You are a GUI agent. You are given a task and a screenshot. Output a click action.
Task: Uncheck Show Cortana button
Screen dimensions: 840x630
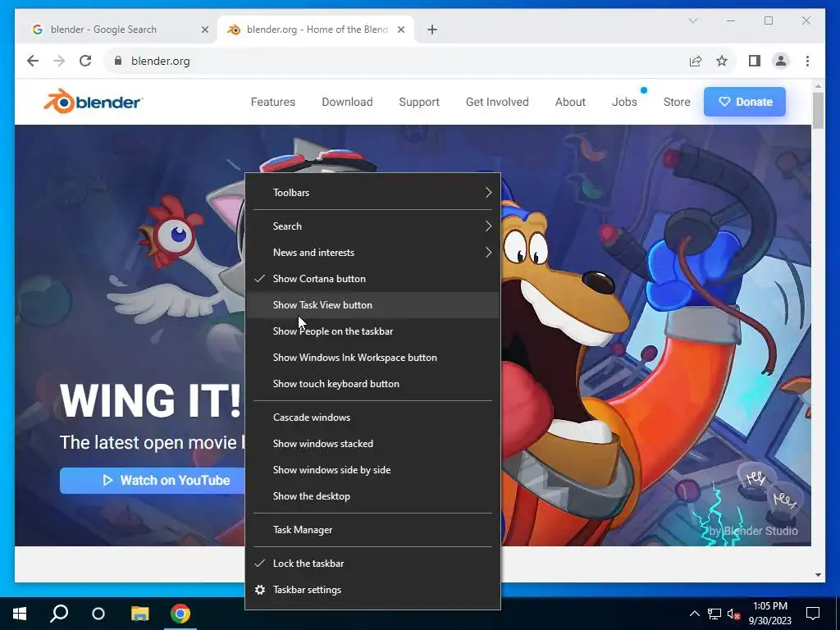[x=372, y=279]
